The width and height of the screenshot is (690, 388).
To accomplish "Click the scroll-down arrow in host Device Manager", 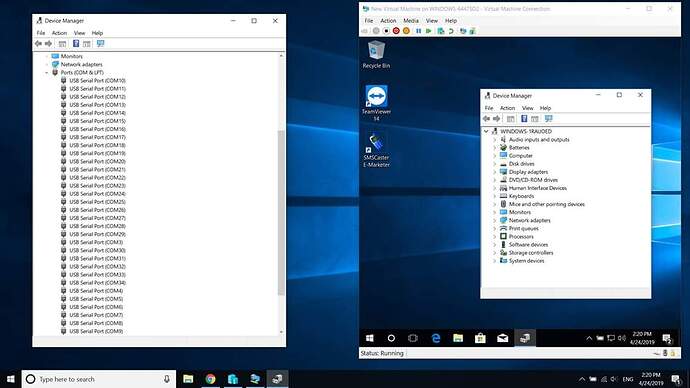I will tap(281, 332).
